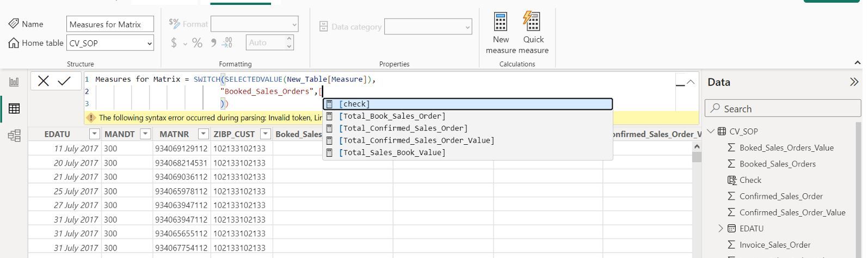Collapse the Data pane double-chevron

click(x=854, y=82)
